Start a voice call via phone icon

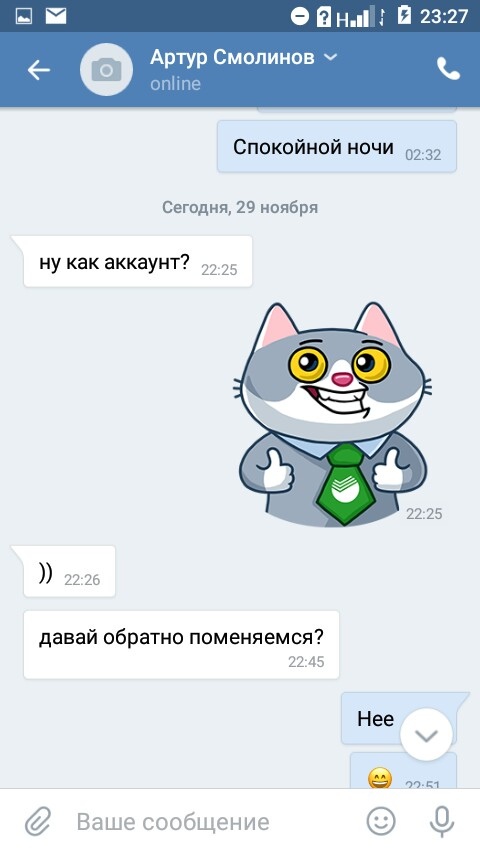448,69
